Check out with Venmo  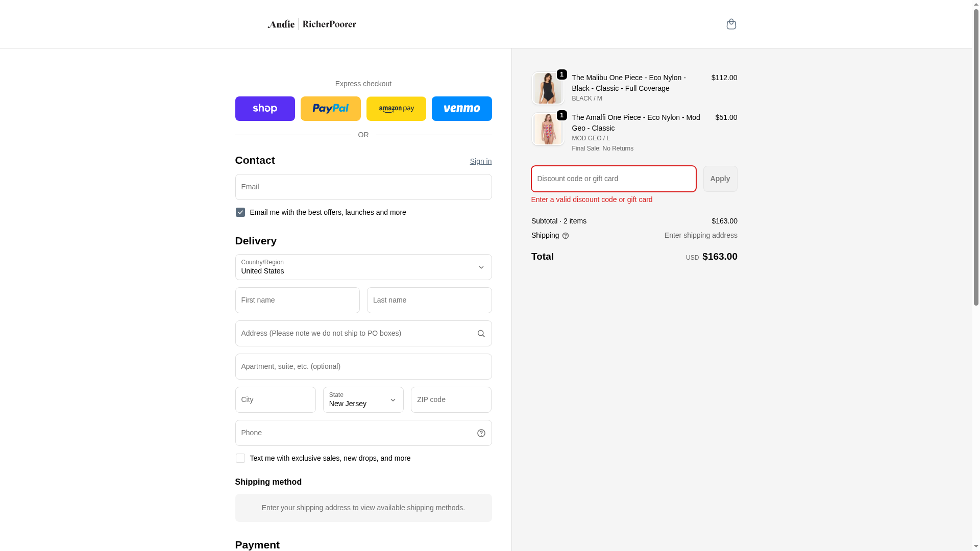[x=461, y=109]
